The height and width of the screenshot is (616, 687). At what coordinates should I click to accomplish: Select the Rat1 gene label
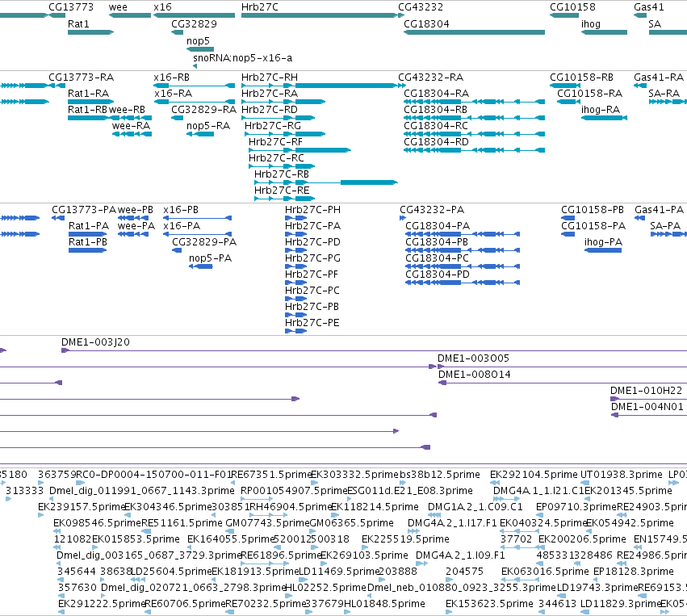point(78,24)
